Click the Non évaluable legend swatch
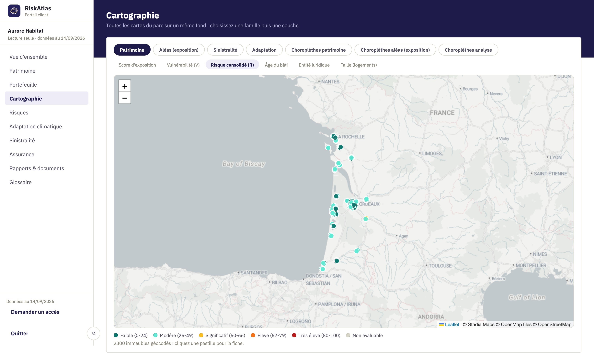The image size is (594, 364). point(348,335)
